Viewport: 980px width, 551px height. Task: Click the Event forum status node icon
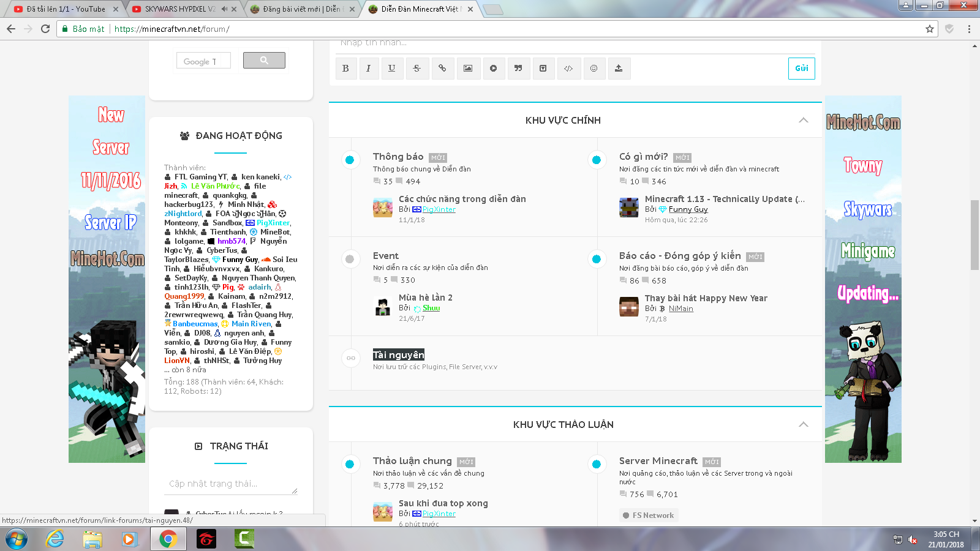click(350, 259)
